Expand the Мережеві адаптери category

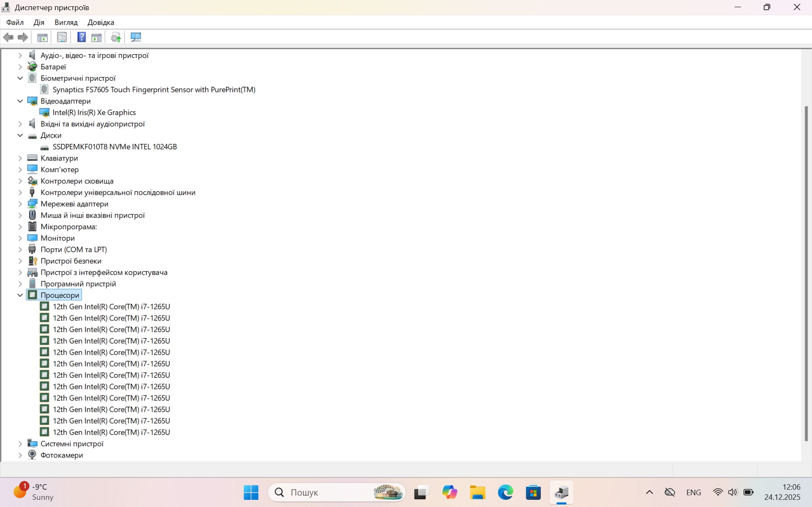pos(20,204)
